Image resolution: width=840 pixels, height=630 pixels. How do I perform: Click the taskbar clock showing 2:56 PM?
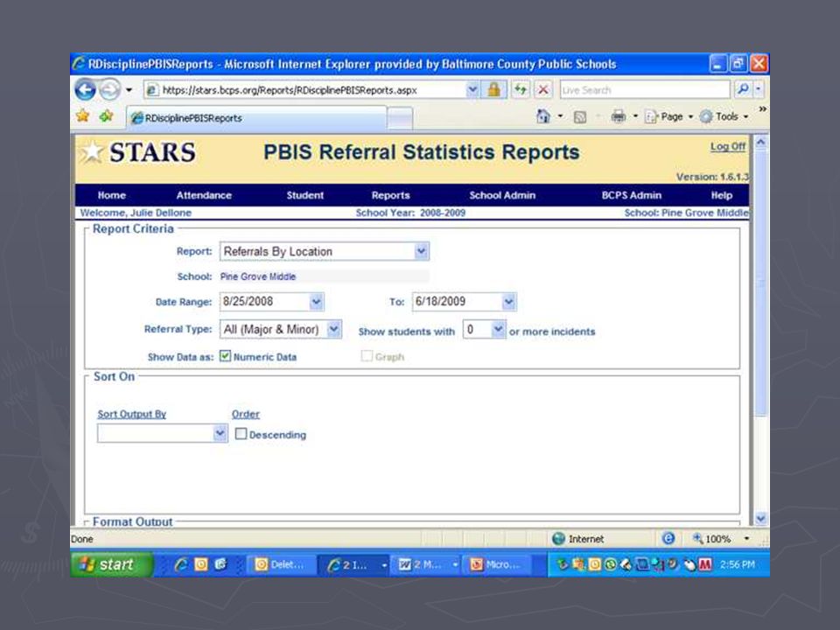pos(737,564)
